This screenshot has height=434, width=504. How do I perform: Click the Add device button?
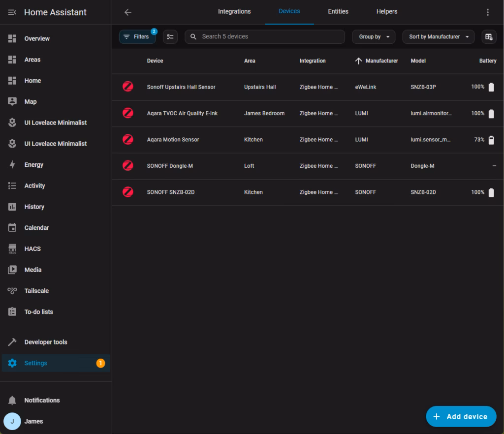click(x=461, y=416)
